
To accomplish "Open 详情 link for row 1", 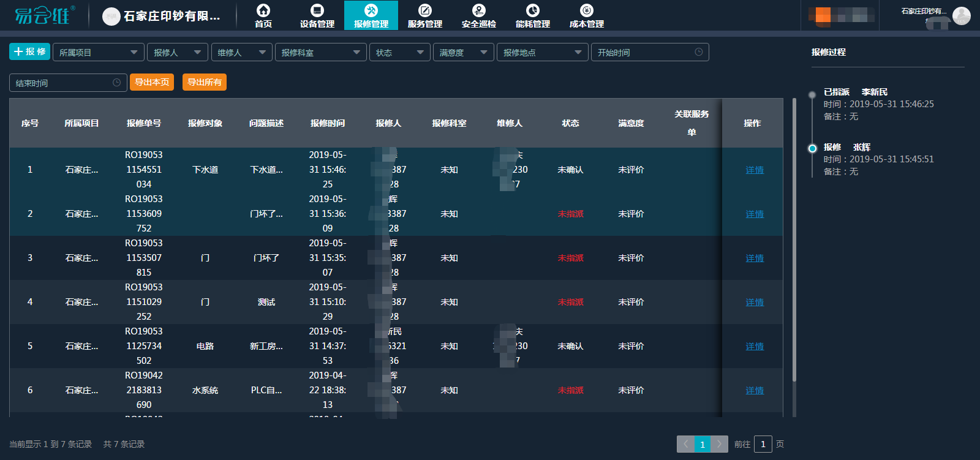I will [x=754, y=170].
